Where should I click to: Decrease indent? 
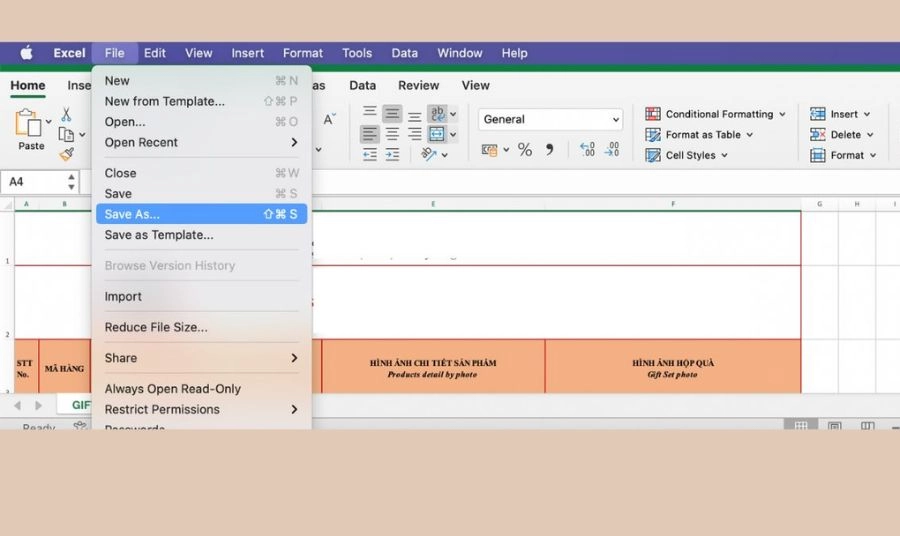point(370,154)
